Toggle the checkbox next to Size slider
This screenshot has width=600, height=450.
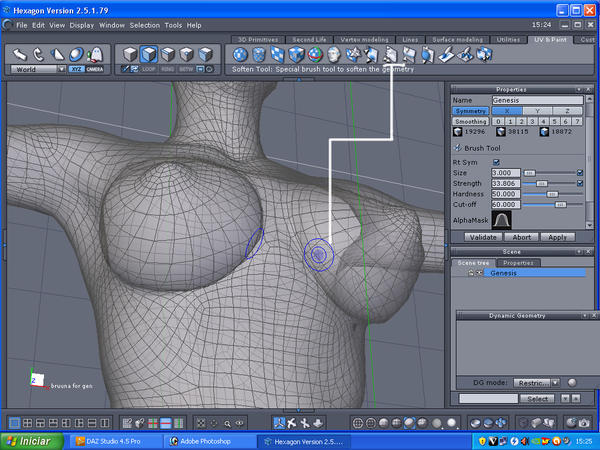(580, 173)
